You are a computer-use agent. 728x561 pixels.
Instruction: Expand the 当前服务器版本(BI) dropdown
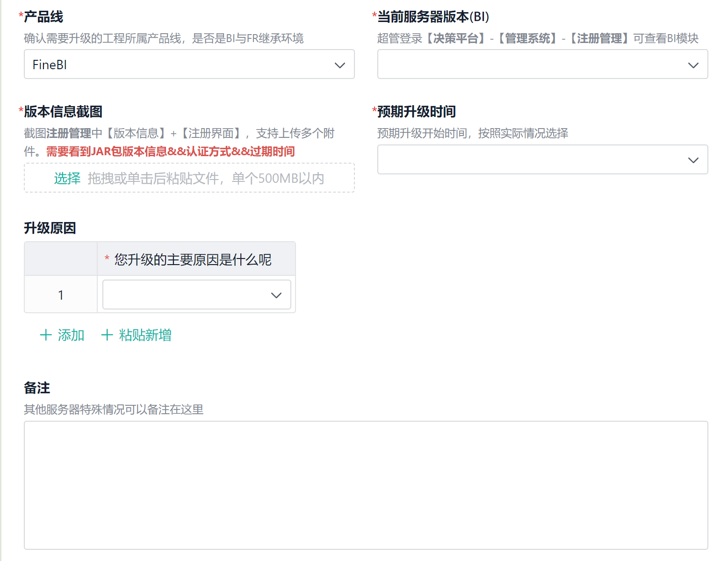542,65
